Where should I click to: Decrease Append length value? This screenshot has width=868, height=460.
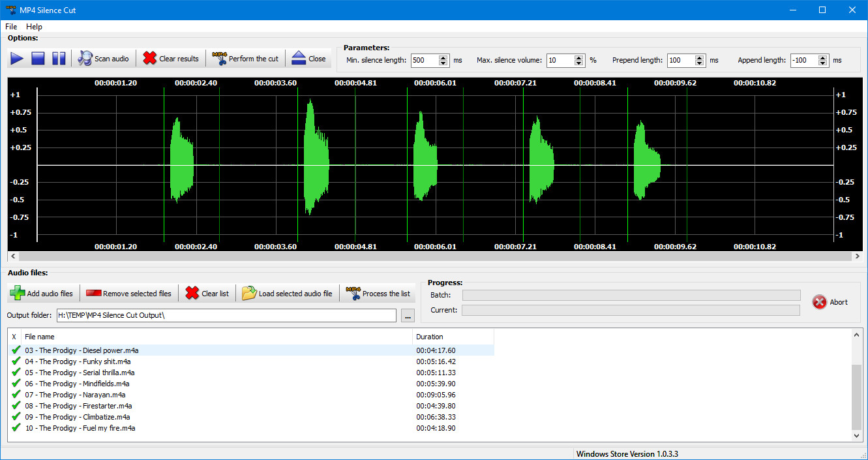pyautogui.click(x=823, y=63)
